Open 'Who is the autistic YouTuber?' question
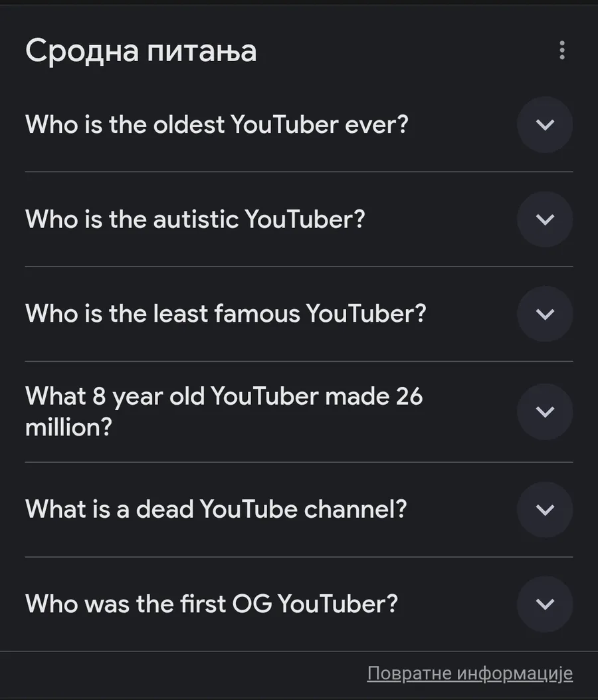Image resolution: width=598 pixels, height=700 pixels. [x=195, y=219]
